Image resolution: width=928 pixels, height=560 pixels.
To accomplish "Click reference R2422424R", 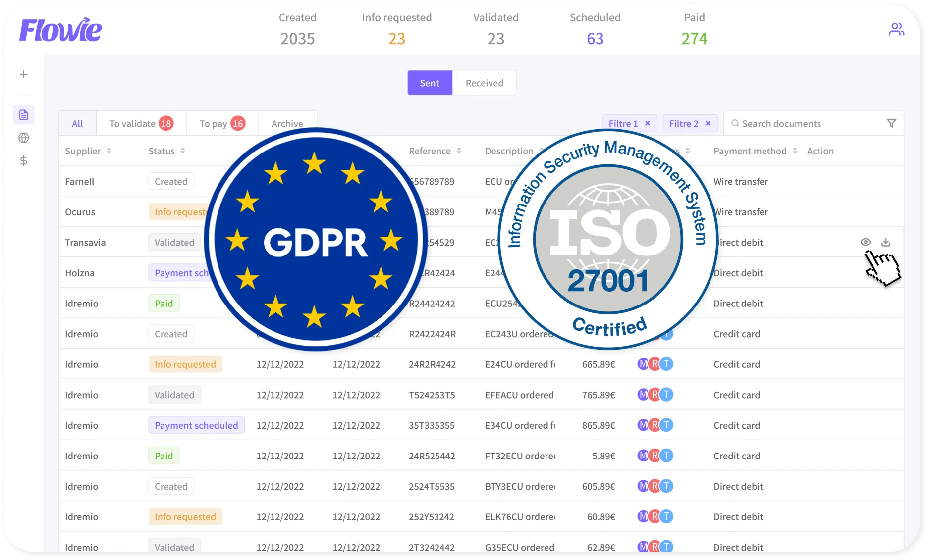I will [x=432, y=334].
